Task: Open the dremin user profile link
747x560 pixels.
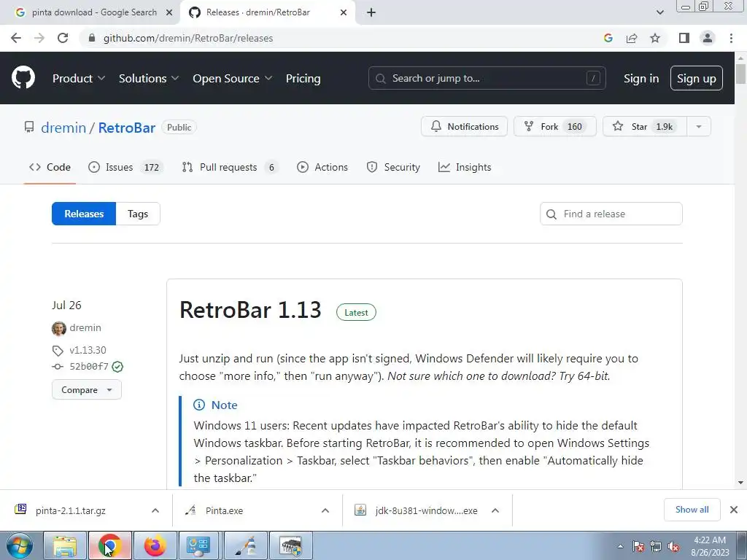Action: (63, 128)
